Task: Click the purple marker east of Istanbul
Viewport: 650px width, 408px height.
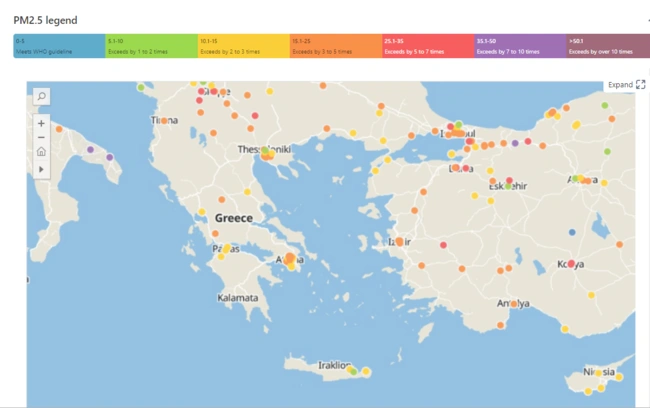Action: [515, 143]
